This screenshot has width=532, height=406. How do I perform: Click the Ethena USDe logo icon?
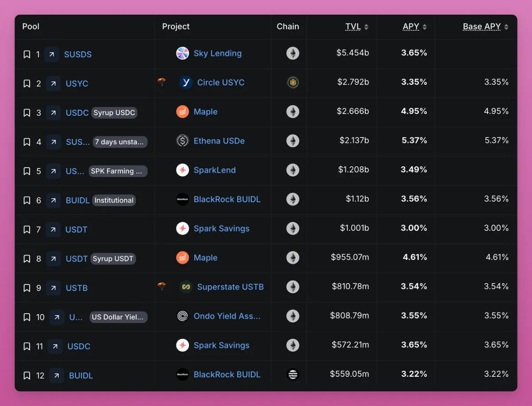click(182, 141)
